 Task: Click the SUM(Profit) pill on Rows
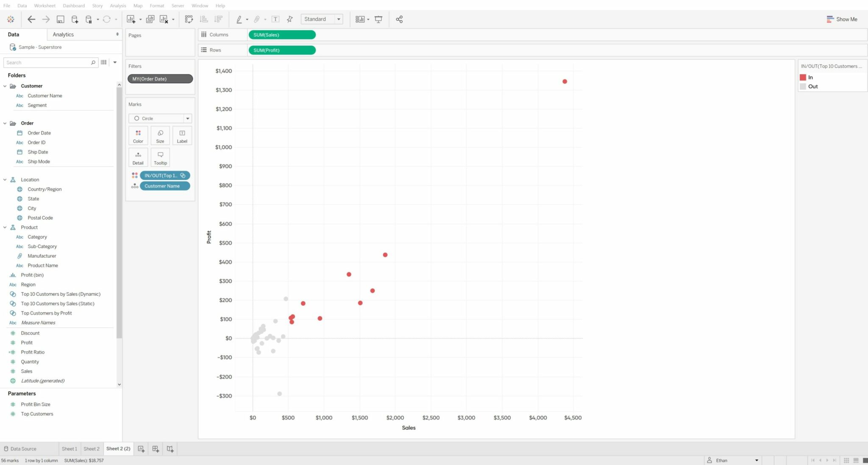tap(281, 50)
